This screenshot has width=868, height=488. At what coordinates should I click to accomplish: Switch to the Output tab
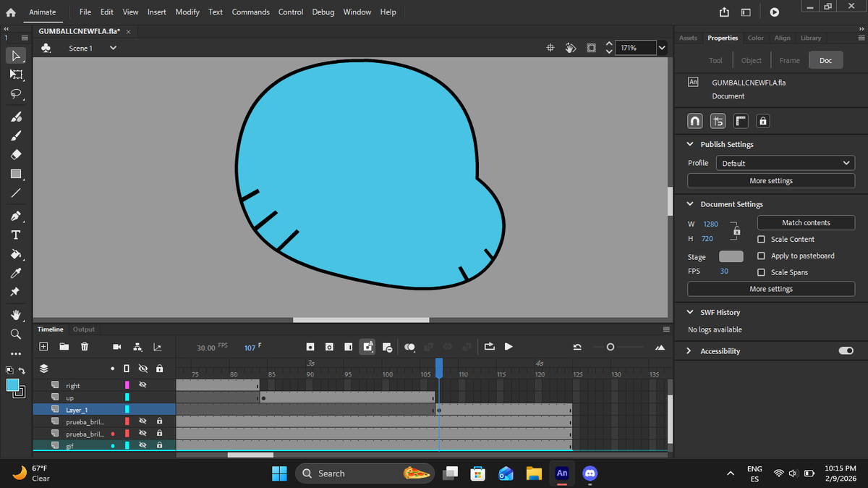point(84,329)
